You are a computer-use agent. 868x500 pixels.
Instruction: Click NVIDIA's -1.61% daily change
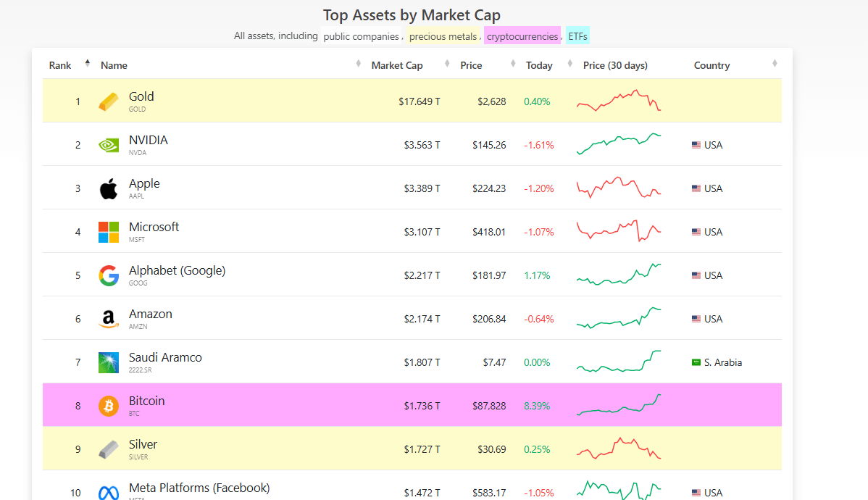click(x=539, y=145)
